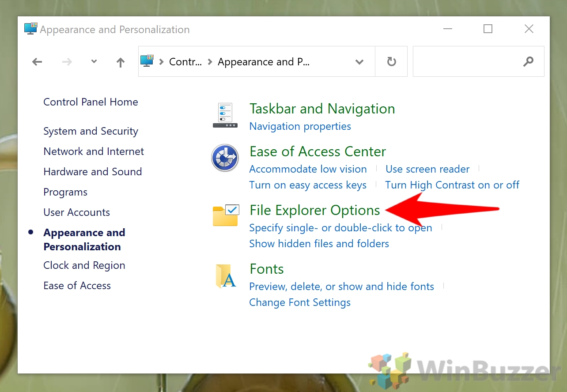567x392 pixels.
Task: Click the Control Panel icon in the address bar
Action: coord(146,61)
